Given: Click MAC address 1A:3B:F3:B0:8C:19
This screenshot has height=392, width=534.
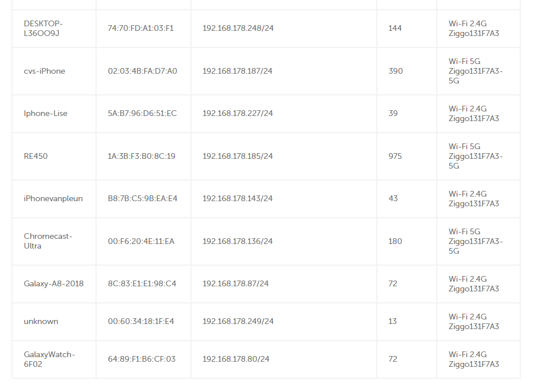Looking at the screenshot, I should [142, 156].
